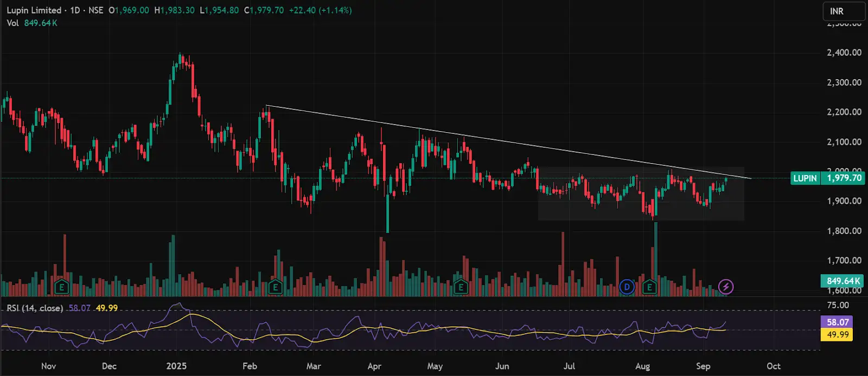Click the Dec label on time axis

109,366
